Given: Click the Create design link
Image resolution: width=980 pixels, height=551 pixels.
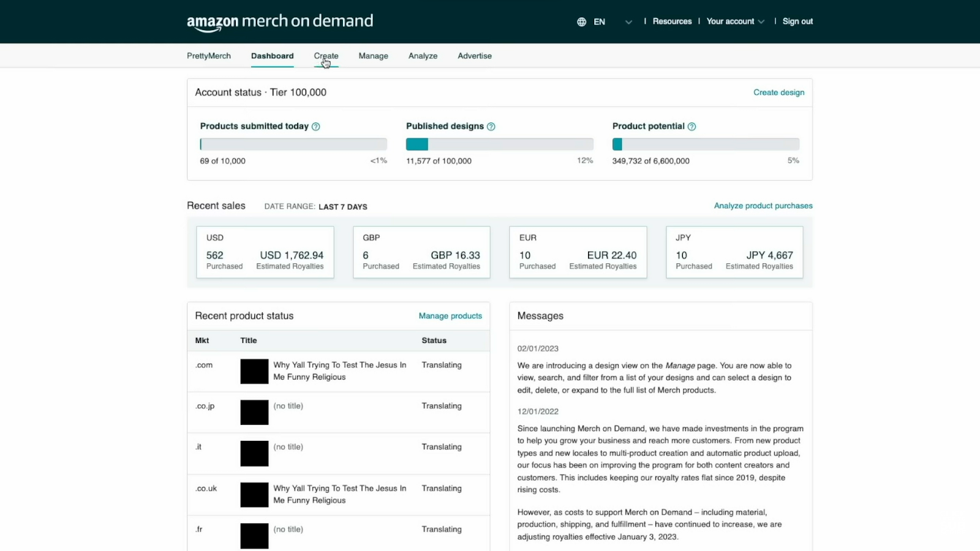Looking at the screenshot, I should point(779,92).
